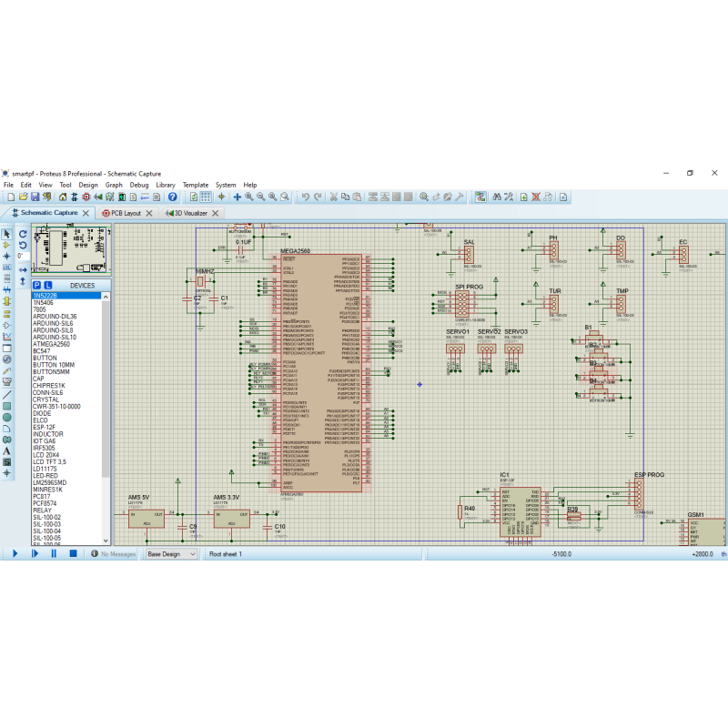
Task: Select the 2D circle graphics tool
Action: click(x=7, y=417)
